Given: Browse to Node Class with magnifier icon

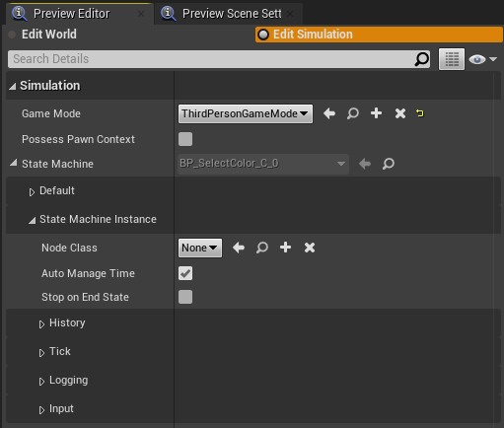Looking at the screenshot, I should (x=262, y=248).
